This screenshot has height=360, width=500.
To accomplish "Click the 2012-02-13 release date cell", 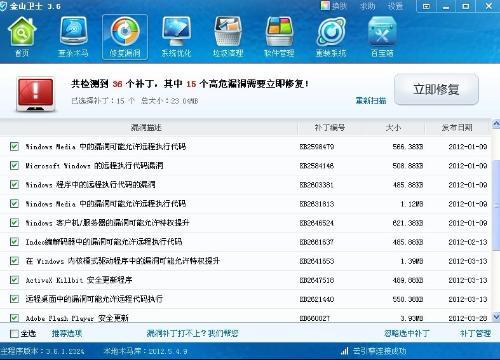I will 468,242.
